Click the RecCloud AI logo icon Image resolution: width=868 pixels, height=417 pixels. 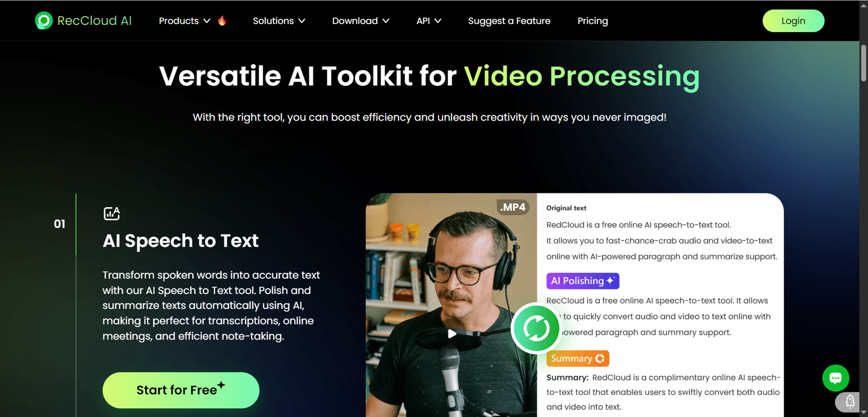pyautogui.click(x=44, y=21)
